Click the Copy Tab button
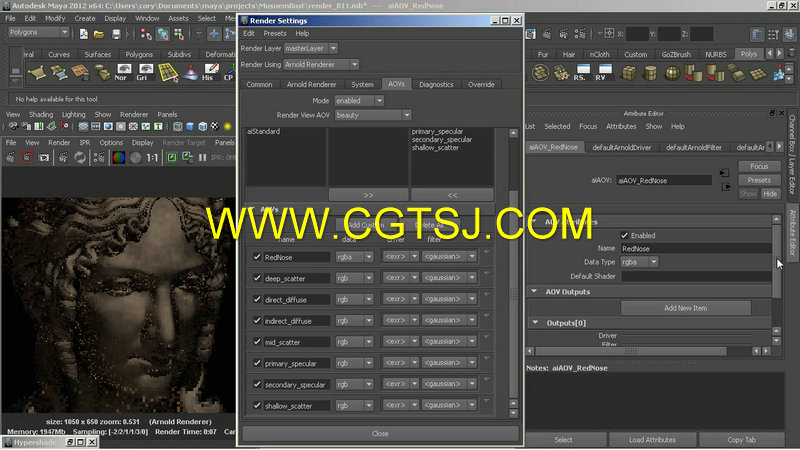This screenshot has width=800, height=450. pos(741,440)
